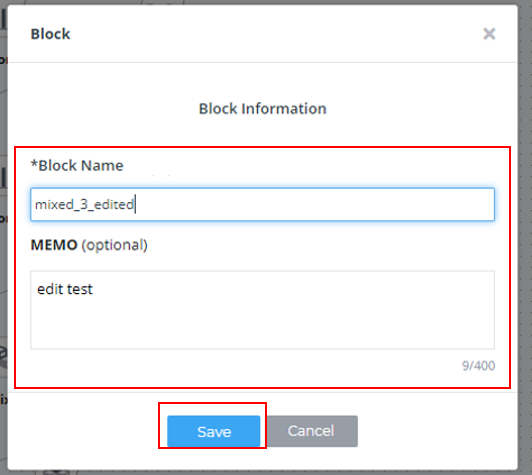The width and height of the screenshot is (532, 475).
Task: Discard the changes using the gray Cancel button
Action: tap(312, 431)
